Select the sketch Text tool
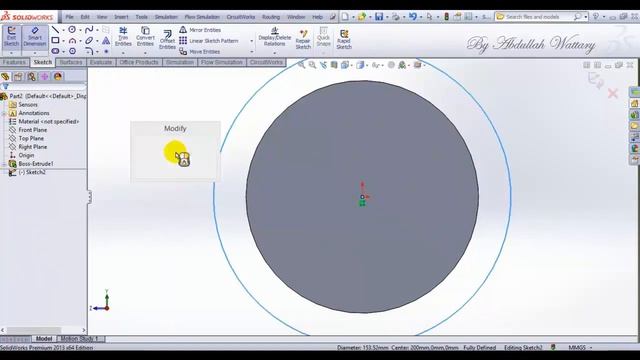640x360 pixels. [x=106, y=40]
